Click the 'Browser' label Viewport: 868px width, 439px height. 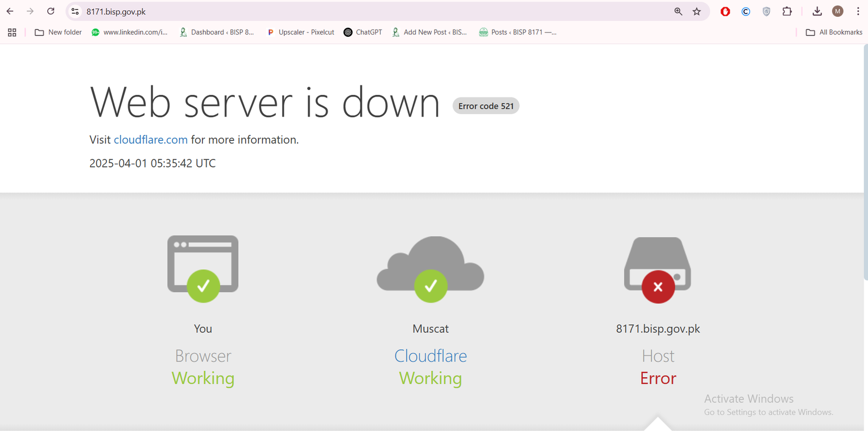click(203, 356)
